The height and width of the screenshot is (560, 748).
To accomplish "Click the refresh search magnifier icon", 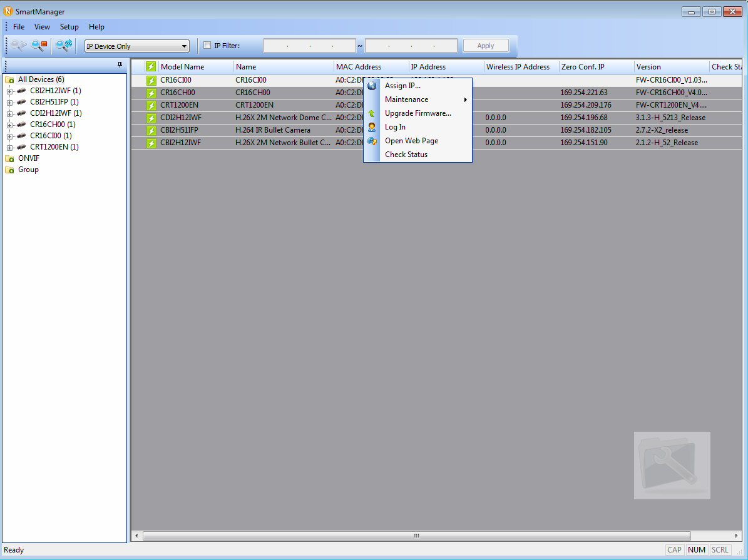I will pyautogui.click(x=64, y=46).
